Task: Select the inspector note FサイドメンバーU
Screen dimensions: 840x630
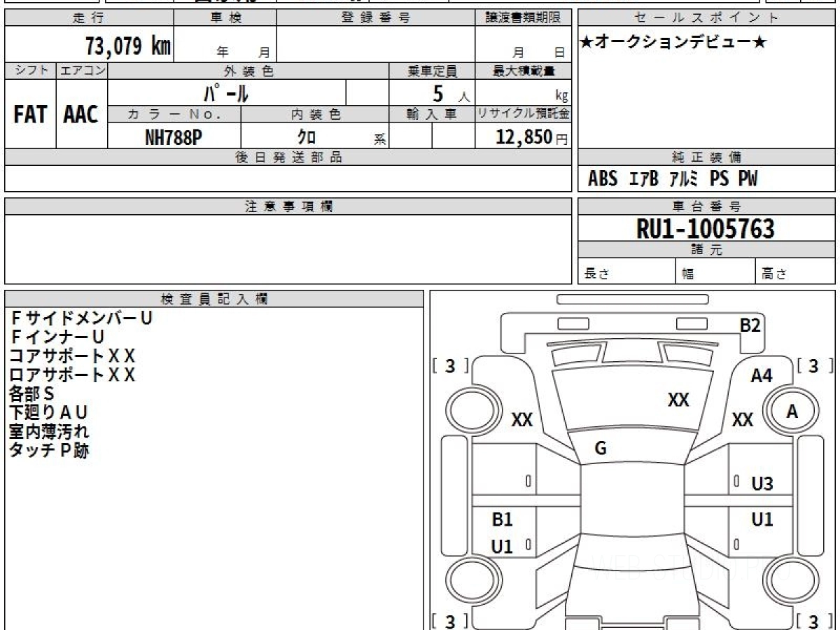Action: coord(81,318)
